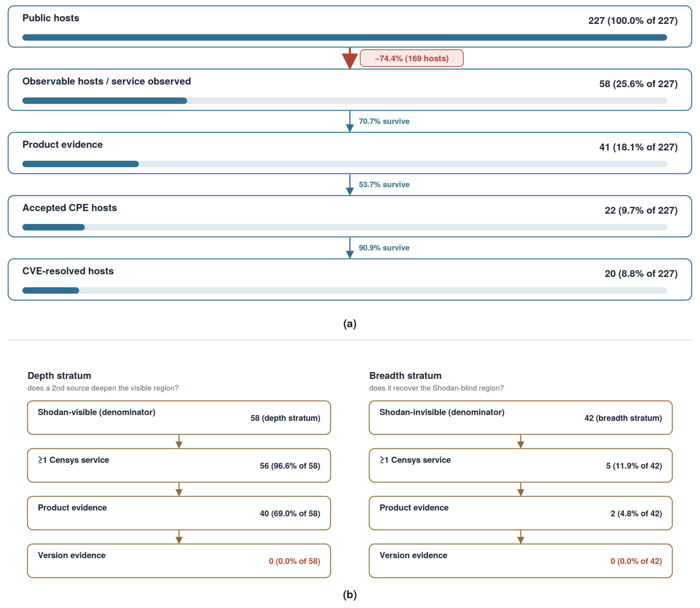Click the '90.9% survive' label
The width and height of the screenshot is (700, 608).
tap(384, 248)
